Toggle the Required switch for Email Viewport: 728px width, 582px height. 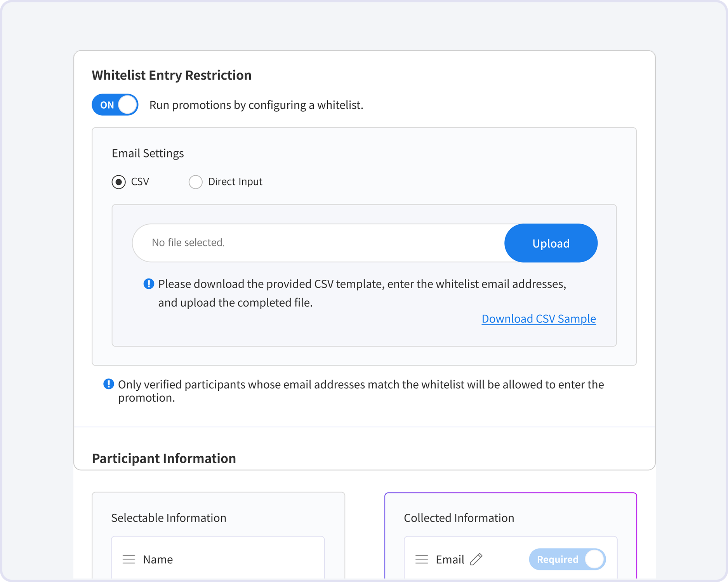tap(567, 559)
